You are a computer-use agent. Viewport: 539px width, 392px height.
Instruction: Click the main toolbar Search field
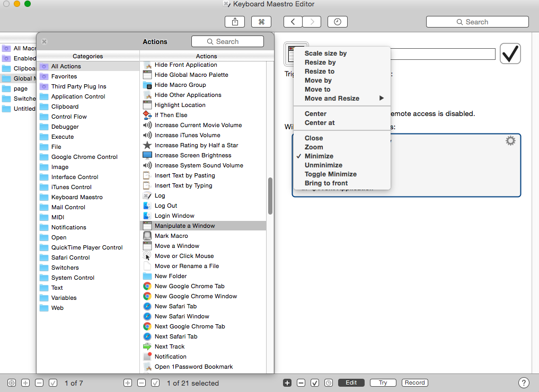pyautogui.click(x=477, y=22)
